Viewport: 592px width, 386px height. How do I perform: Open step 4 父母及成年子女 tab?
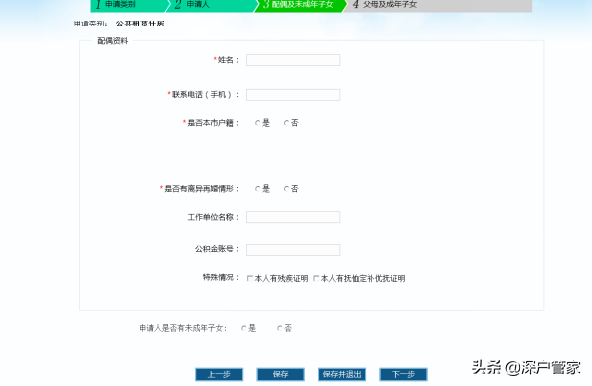(x=438, y=5)
